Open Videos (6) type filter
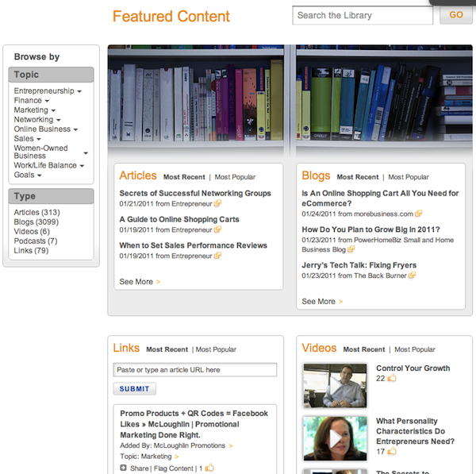This screenshot has height=474, width=476. click(x=32, y=231)
